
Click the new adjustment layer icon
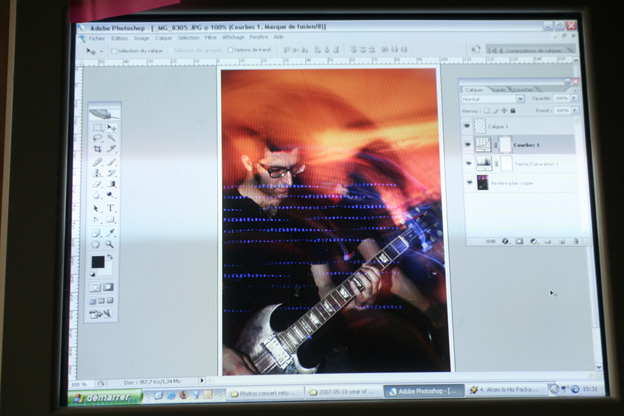coord(534,241)
